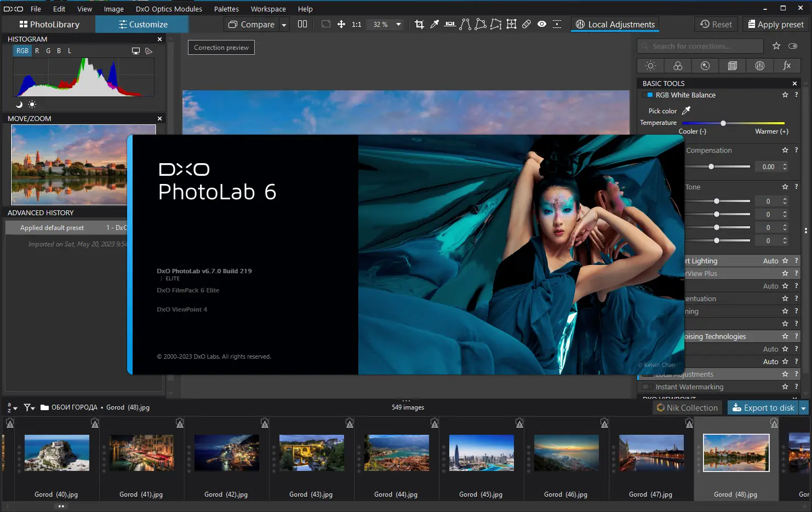Select L luminance histogram channel

[70, 50]
